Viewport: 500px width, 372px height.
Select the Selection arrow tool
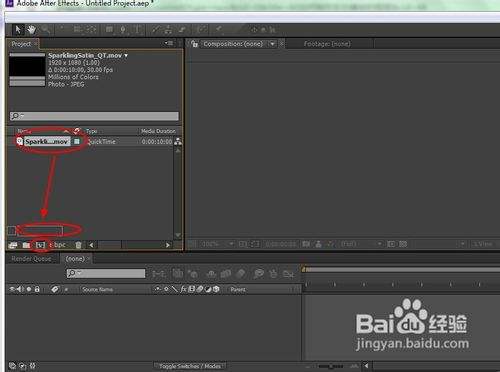coord(18,30)
